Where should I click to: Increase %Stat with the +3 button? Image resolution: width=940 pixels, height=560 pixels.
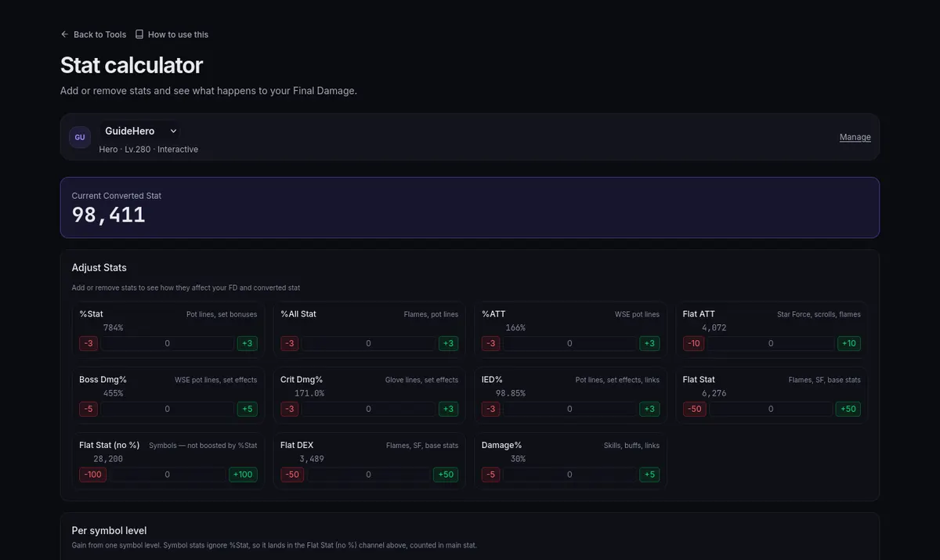pyautogui.click(x=247, y=343)
